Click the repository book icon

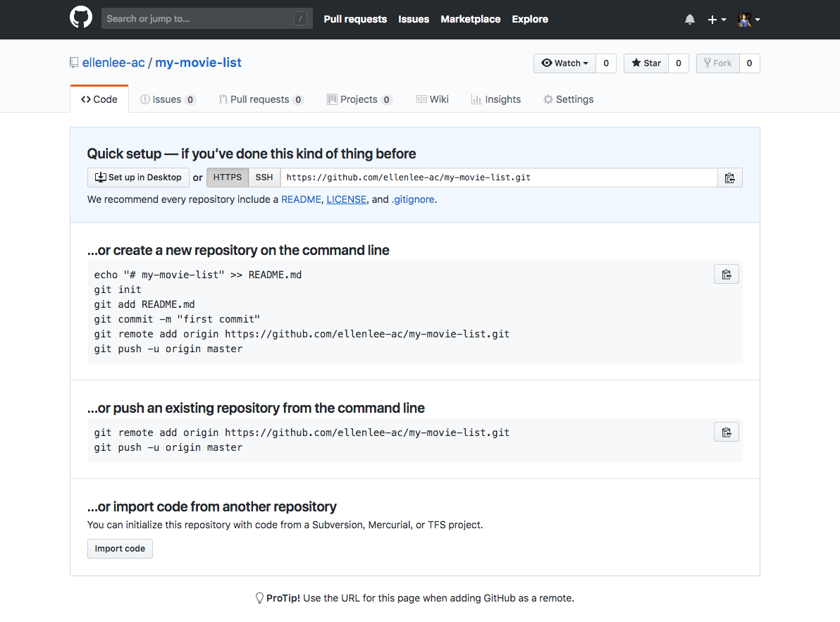click(x=74, y=63)
